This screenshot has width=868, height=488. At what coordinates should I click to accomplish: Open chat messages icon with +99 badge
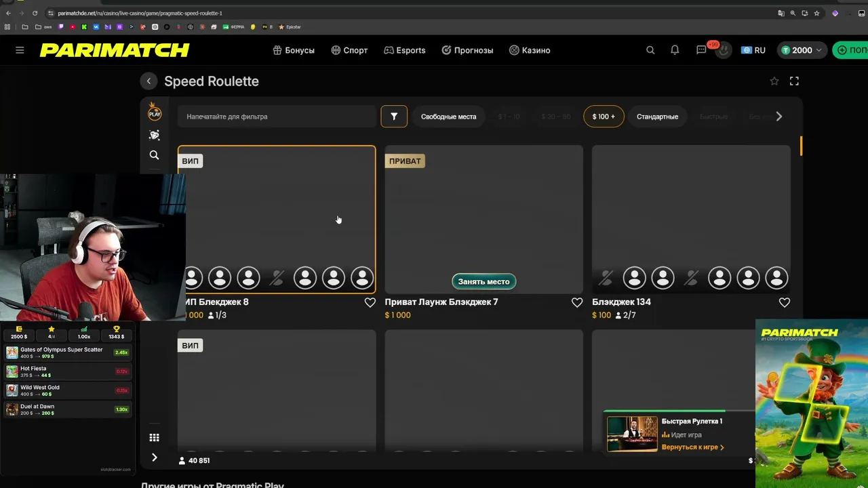point(702,50)
